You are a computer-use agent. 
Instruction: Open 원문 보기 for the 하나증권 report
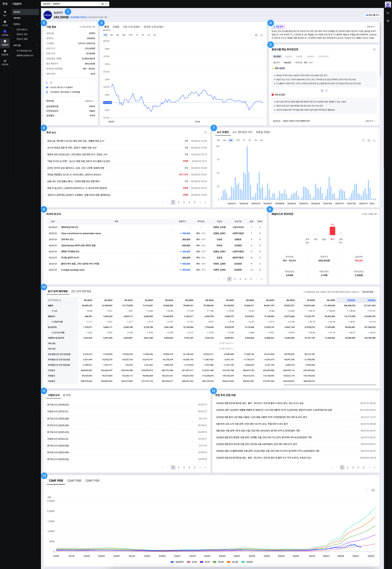[370, 121]
